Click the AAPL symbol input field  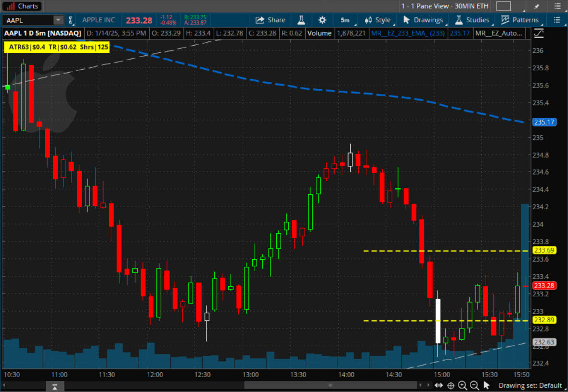(29, 20)
